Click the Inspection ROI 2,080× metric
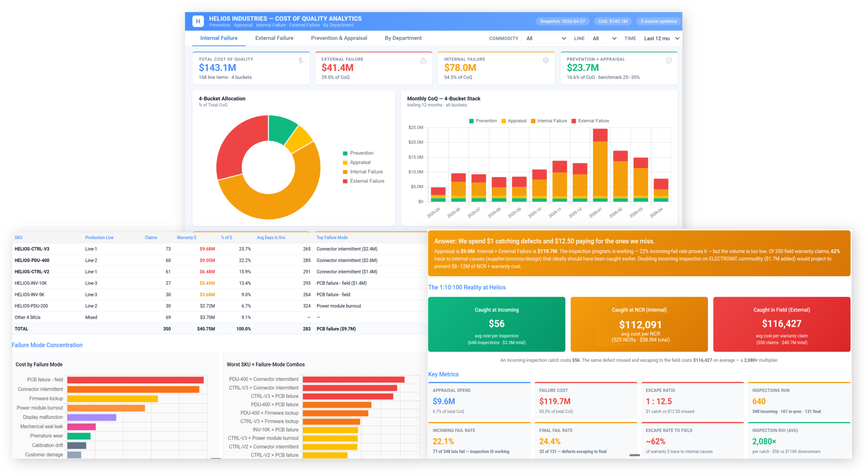The height and width of the screenshot is (475, 868). point(799,440)
